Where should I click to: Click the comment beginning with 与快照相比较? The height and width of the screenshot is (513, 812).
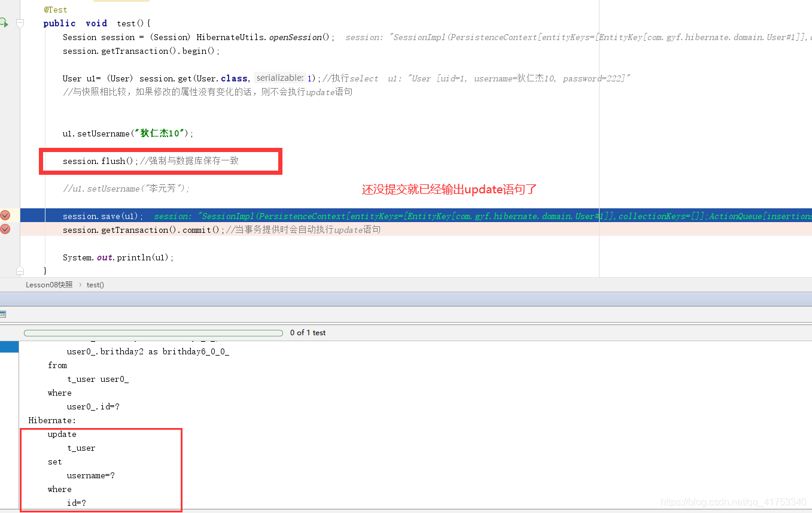point(208,92)
